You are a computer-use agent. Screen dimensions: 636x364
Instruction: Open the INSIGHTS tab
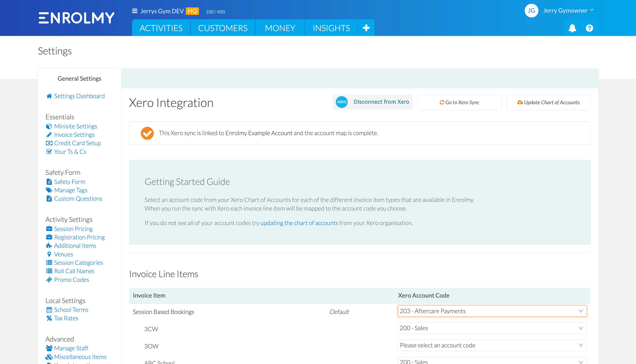click(x=331, y=28)
